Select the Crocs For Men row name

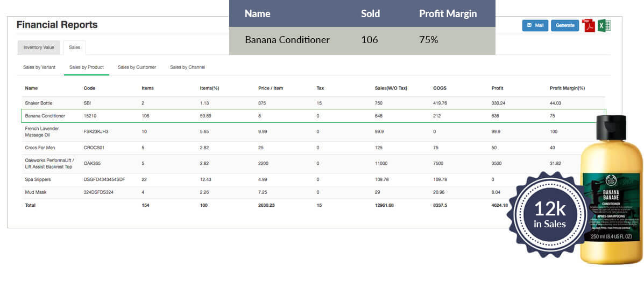[40, 148]
